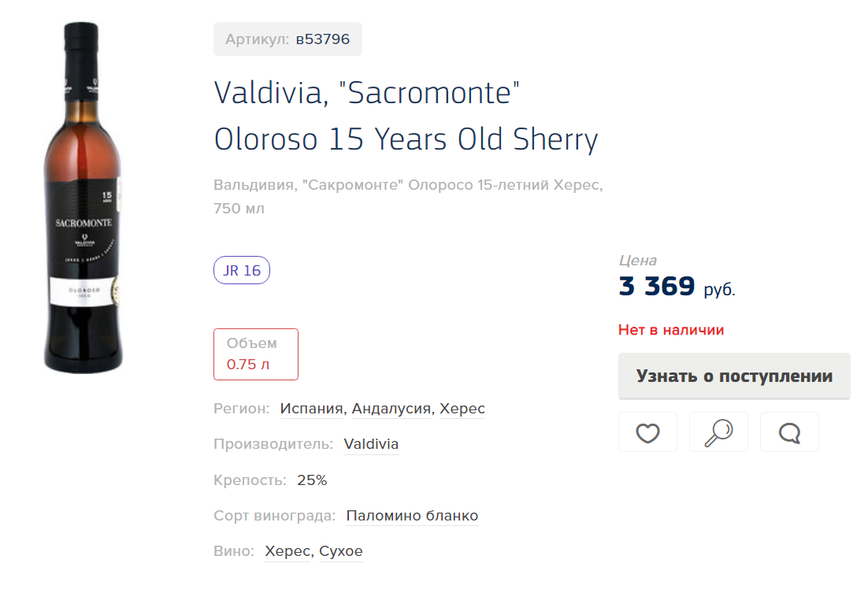This screenshot has width=868, height=589.
Task: Follow the Херес region link
Action: pos(462,409)
